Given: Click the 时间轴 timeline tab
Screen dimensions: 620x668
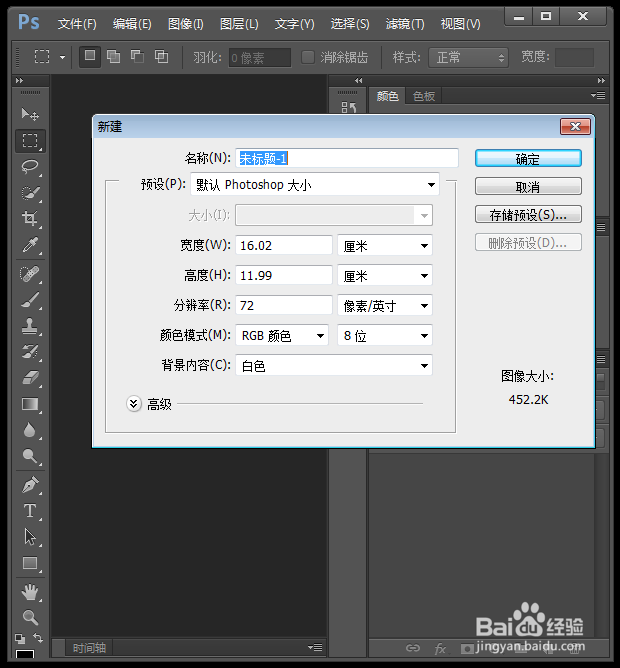Looking at the screenshot, I should (x=89, y=648).
